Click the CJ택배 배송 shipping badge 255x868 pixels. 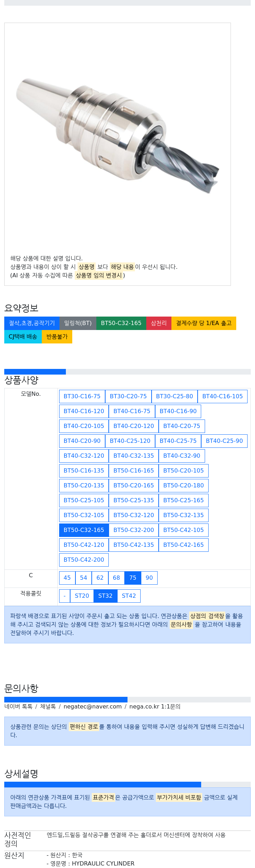(x=23, y=336)
